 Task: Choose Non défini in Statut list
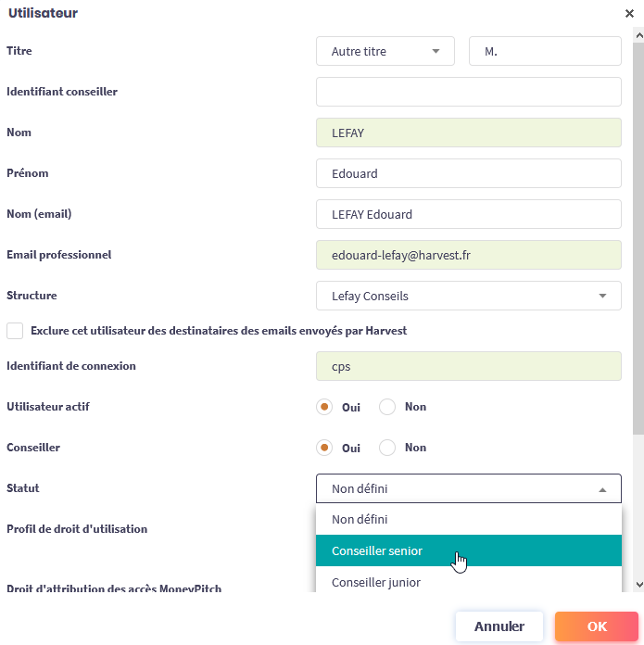click(x=468, y=520)
